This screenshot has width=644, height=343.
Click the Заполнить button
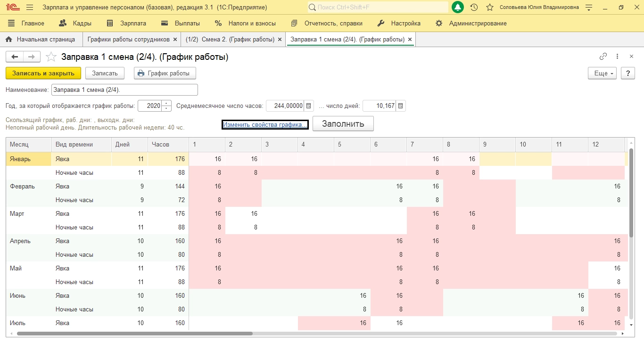coord(343,123)
